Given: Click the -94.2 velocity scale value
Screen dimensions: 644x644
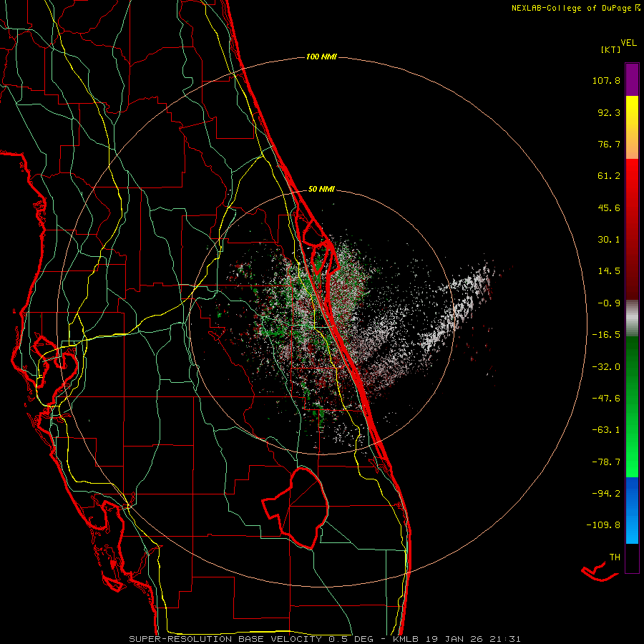Looking at the screenshot, I should point(606,493).
